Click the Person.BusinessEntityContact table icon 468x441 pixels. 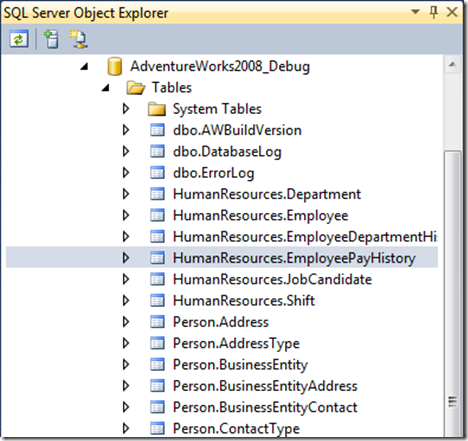[157, 407]
